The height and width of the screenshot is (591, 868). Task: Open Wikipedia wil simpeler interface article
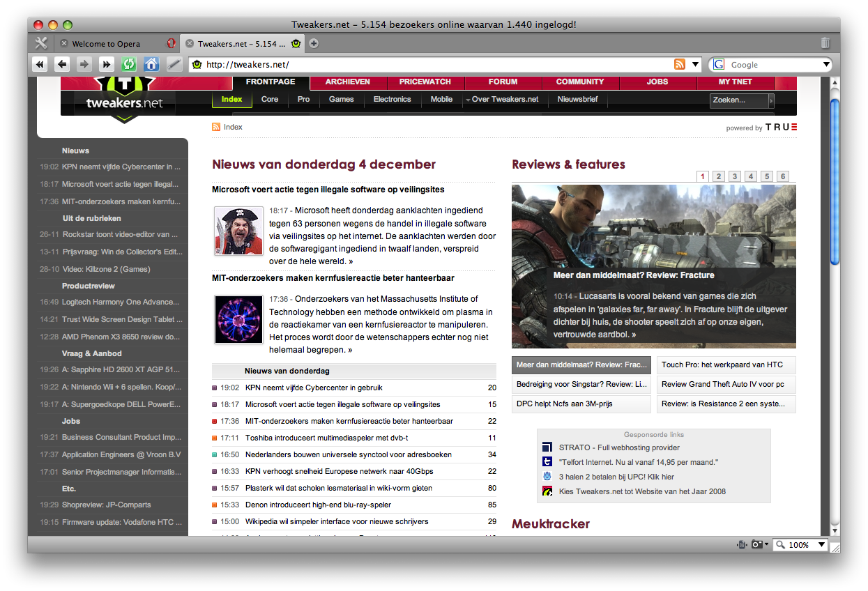tap(337, 521)
